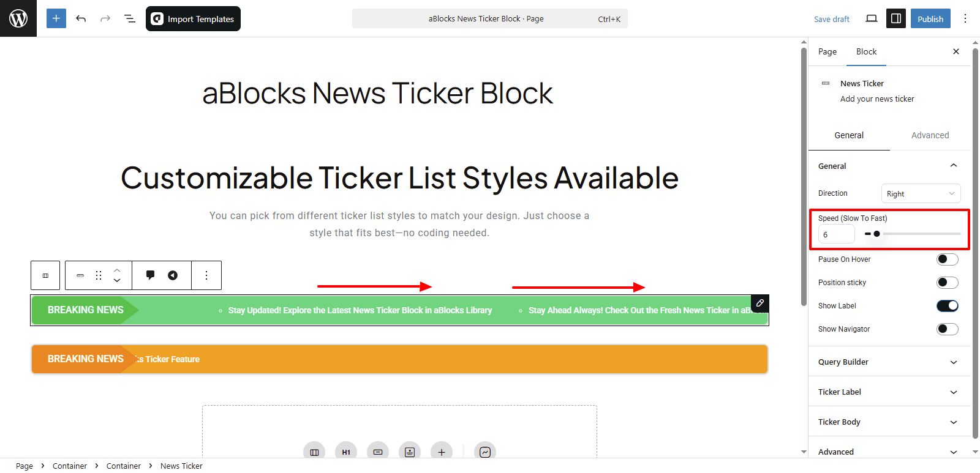Select the parent container block icon
Image resolution: width=980 pixels, height=473 pixels.
pyautogui.click(x=45, y=275)
